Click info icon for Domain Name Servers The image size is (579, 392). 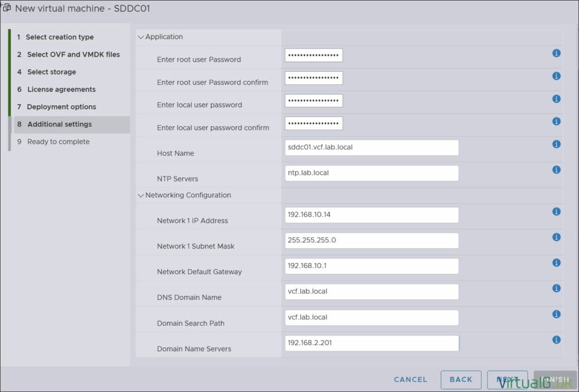coord(556,339)
